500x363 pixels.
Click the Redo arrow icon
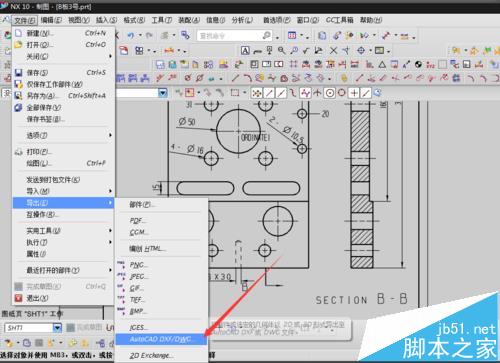[x=149, y=35]
